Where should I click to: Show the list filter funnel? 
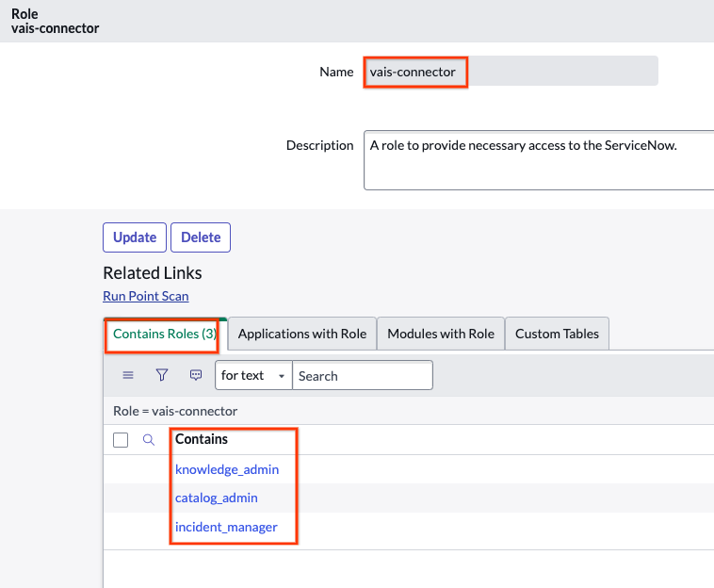(x=162, y=375)
